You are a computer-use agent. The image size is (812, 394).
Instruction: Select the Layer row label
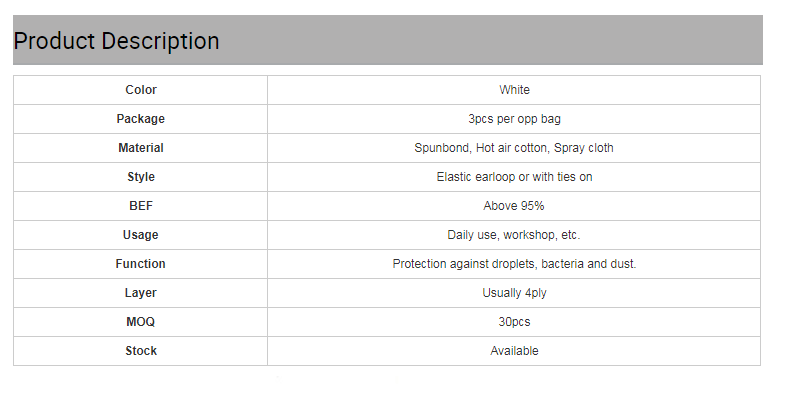140,293
